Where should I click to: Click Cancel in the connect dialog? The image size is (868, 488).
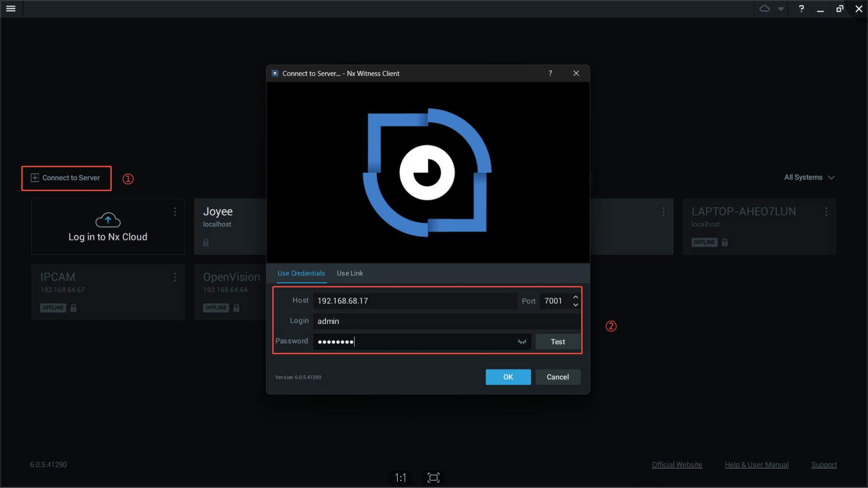(558, 377)
